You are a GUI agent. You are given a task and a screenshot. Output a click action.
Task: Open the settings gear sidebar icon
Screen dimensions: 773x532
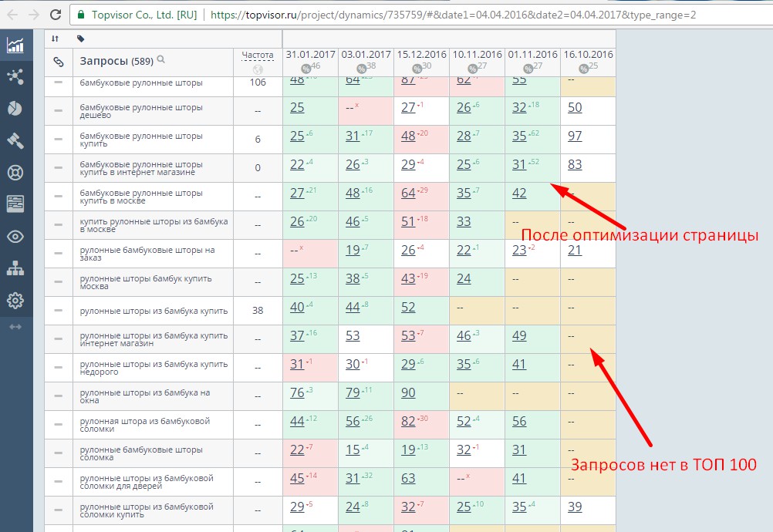coord(15,301)
